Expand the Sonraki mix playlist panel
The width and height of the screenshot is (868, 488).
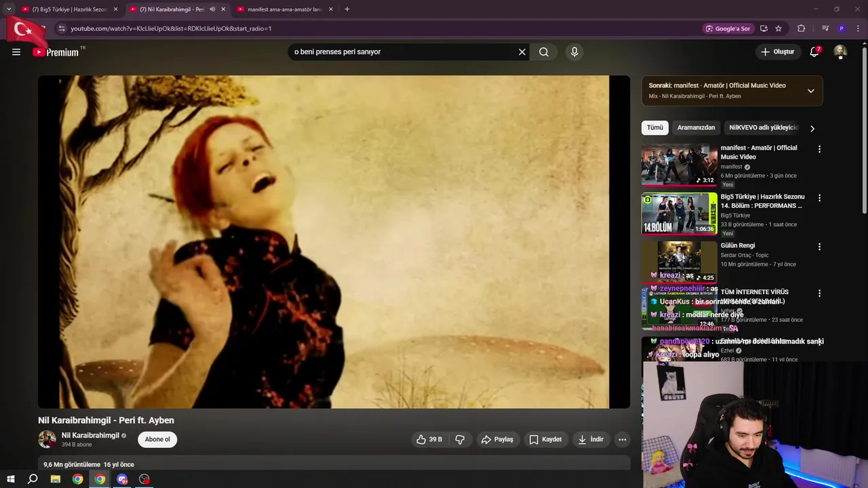coord(810,91)
